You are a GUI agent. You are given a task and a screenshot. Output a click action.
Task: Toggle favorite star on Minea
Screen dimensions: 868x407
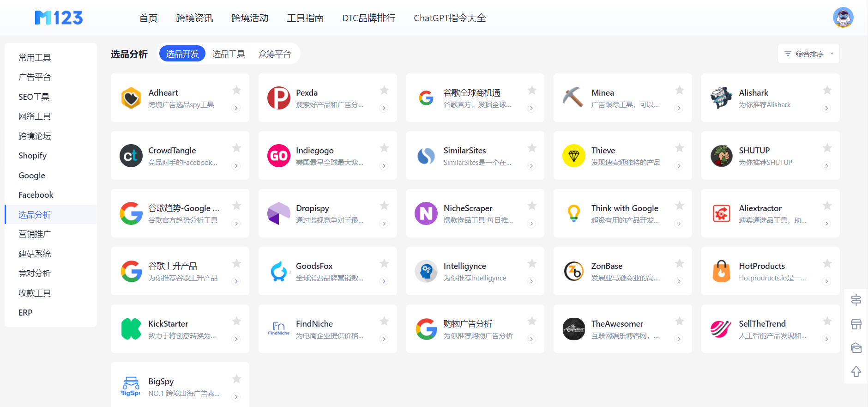point(679,90)
